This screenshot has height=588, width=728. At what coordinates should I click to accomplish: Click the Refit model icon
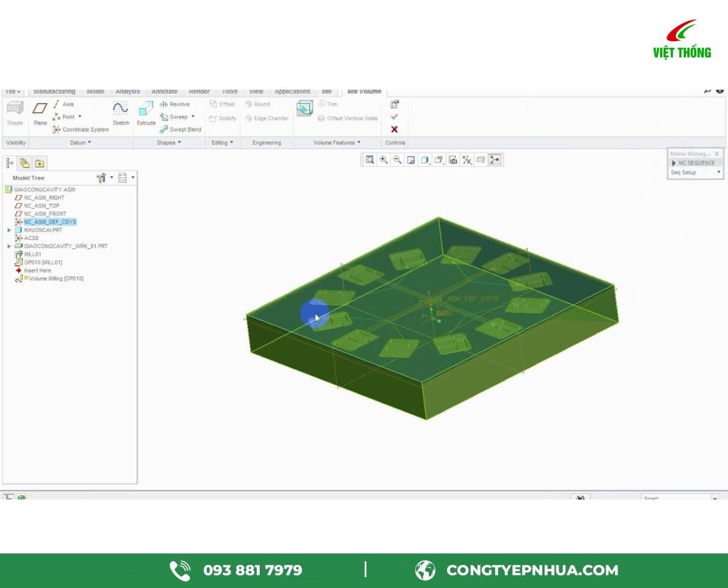click(369, 160)
